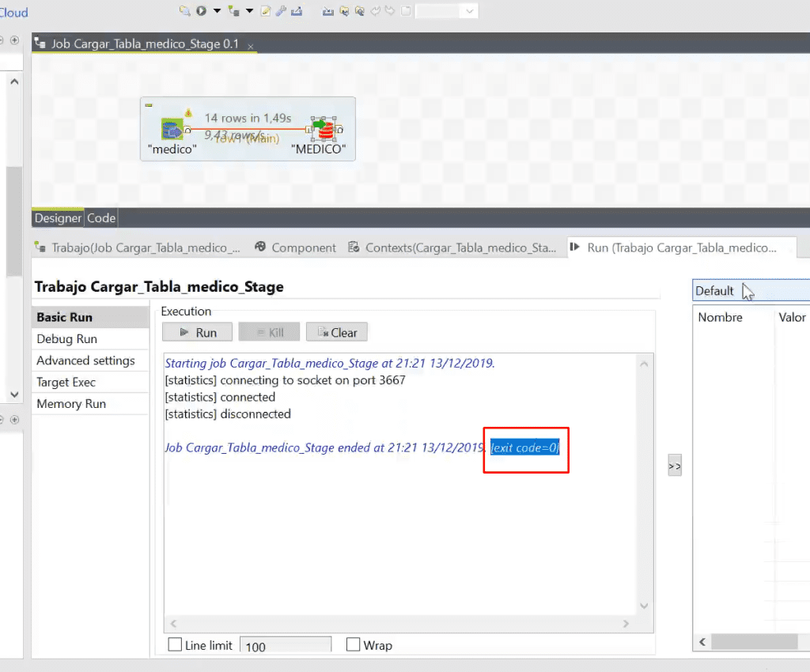Click the Valor column header
The height and width of the screenshot is (672, 810).
click(x=792, y=317)
